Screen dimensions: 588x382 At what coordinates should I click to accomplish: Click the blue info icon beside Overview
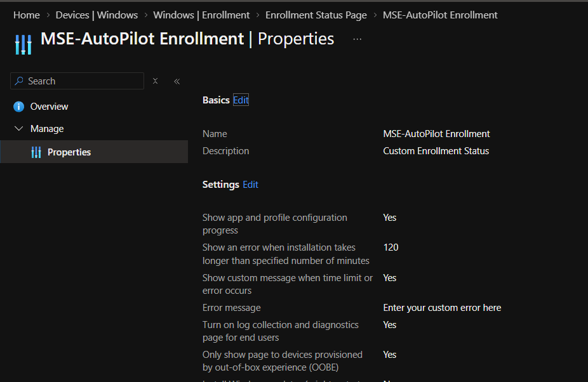[x=19, y=107]
